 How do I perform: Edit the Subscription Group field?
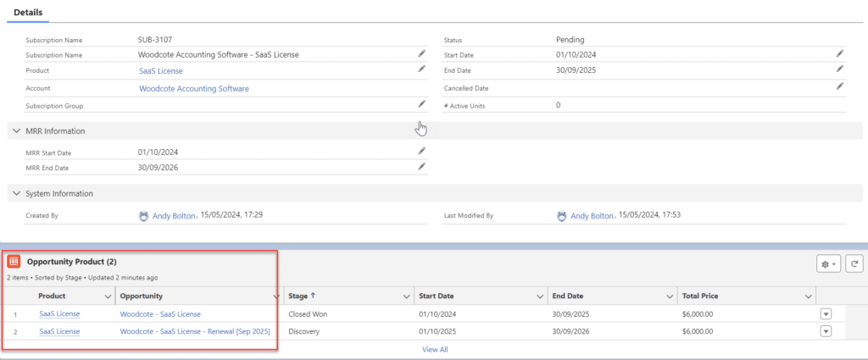tap(421, 103)
